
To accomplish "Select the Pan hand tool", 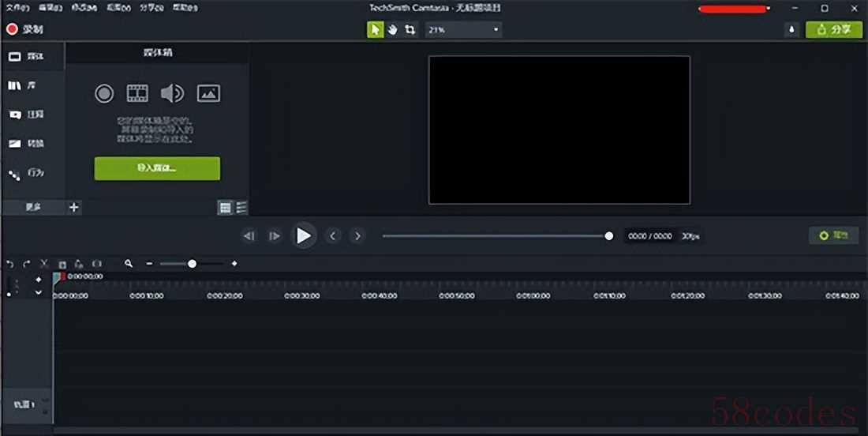I will tap(392, 29).
